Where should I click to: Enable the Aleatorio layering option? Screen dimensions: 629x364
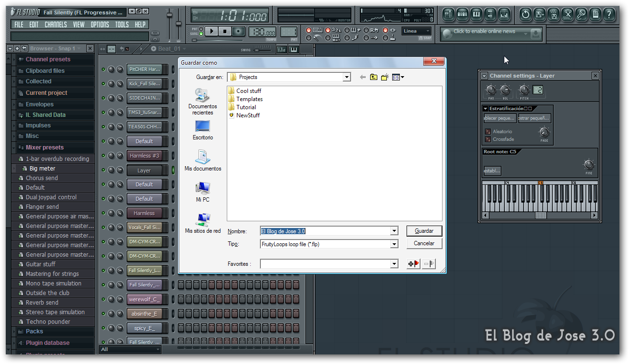pos(488,132)
